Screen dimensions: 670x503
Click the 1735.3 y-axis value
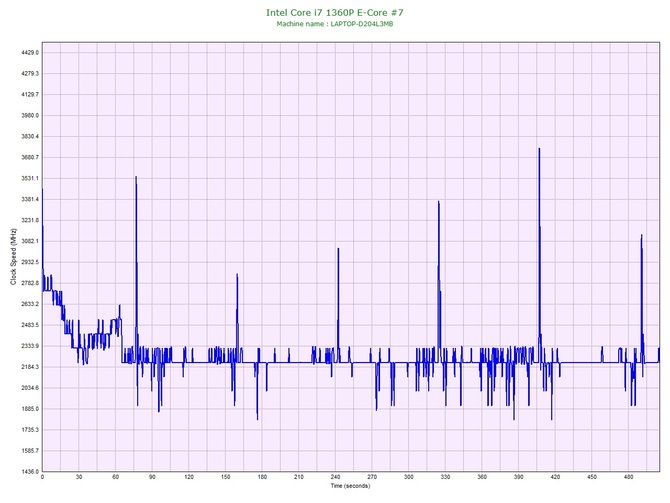pos(30,429)
